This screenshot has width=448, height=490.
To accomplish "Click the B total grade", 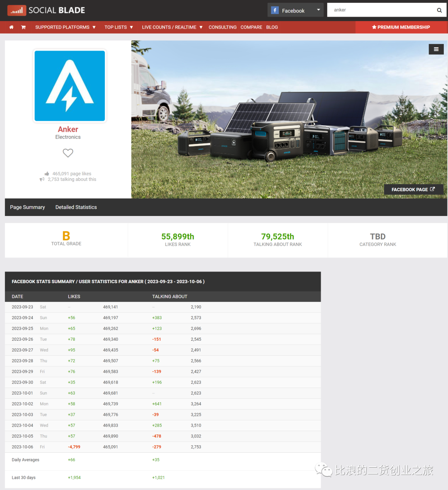I will (66, 235).
